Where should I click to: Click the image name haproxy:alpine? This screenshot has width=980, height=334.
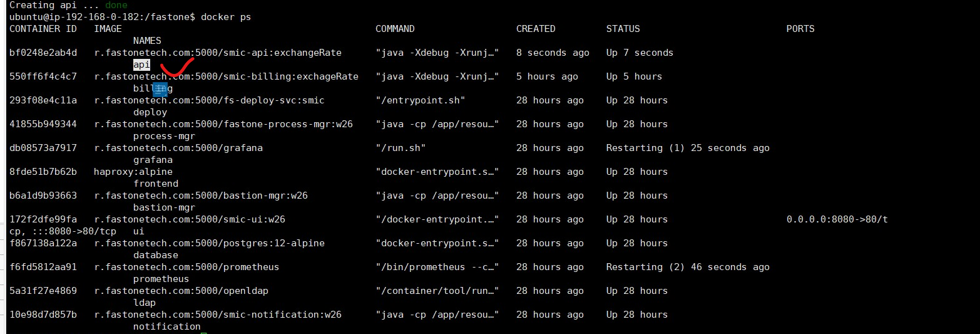click(x=133, y=172)
